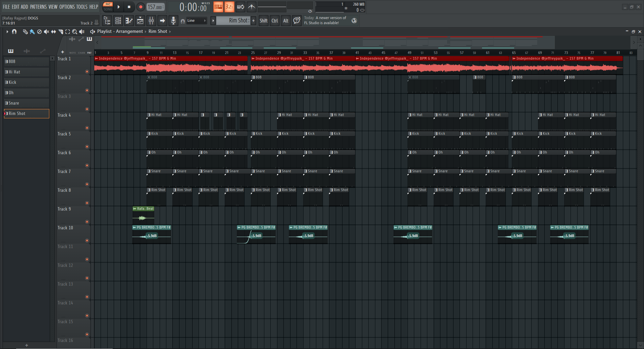Mute Track 1 using its green dot

(87, 71)
